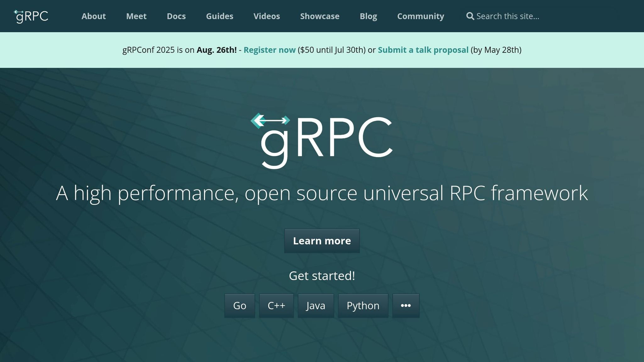Open the Videos page
The height and width of the screenshot is (362, 644).
tap(266, 16)
